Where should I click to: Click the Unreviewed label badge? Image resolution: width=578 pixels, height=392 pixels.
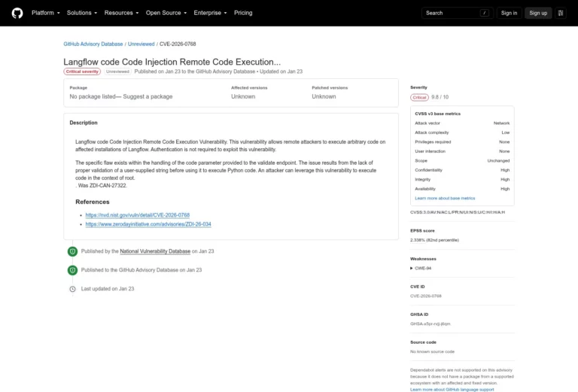(117, 71)
